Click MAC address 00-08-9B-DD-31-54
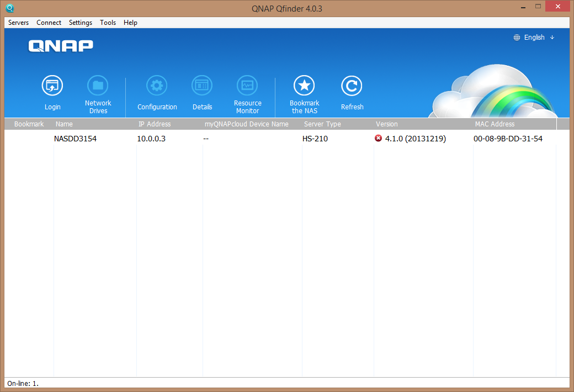574x392 pixels. pyautogui.click(x=508, y=139)
